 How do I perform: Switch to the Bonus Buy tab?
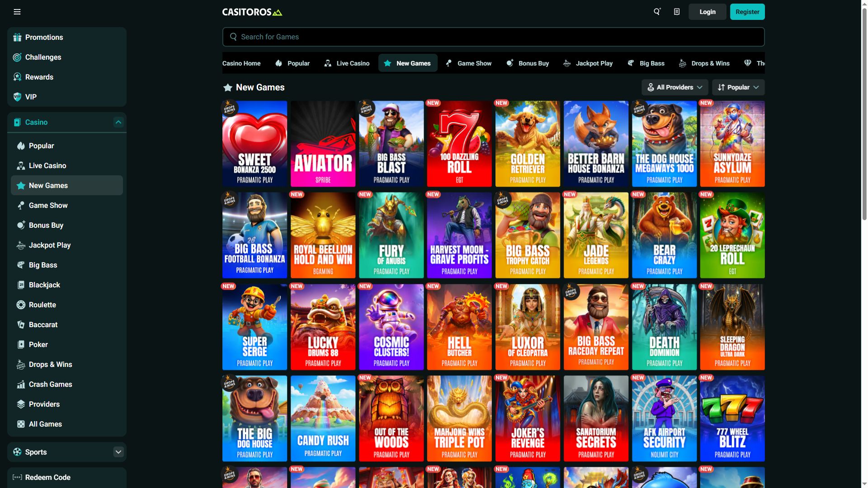click(x=527, y=63)
